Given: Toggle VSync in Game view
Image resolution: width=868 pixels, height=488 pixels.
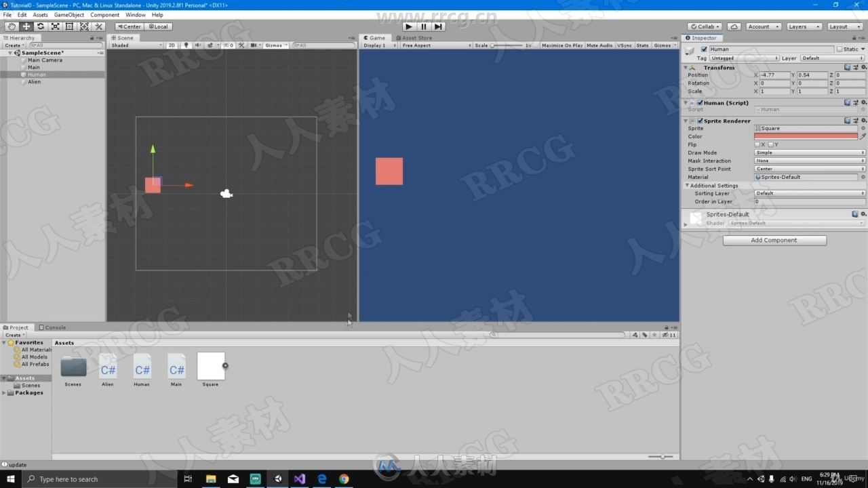Looking at the screenshot, I should pos(625,45).
